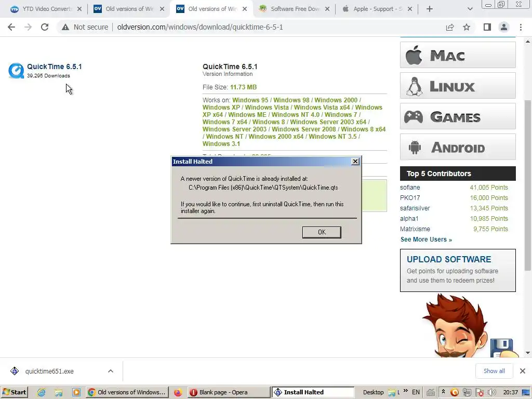Click the Not secure warning icon
This screenshot has width=532, height=399.
click(65, 27)
